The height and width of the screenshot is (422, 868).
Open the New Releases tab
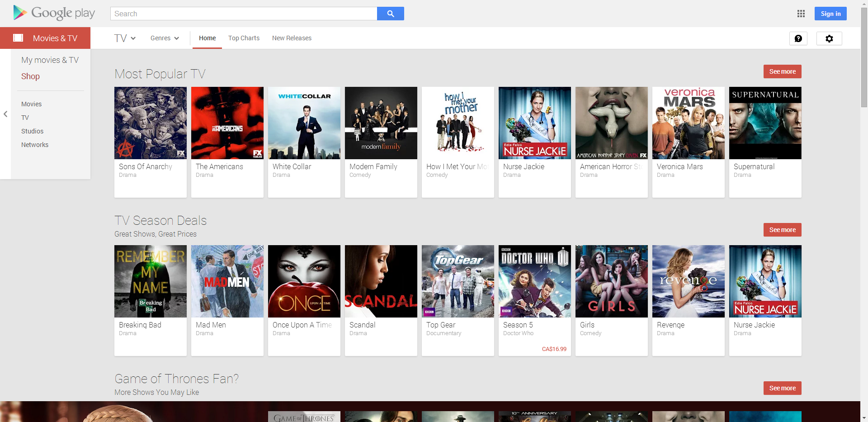click(x=292, y=38)
